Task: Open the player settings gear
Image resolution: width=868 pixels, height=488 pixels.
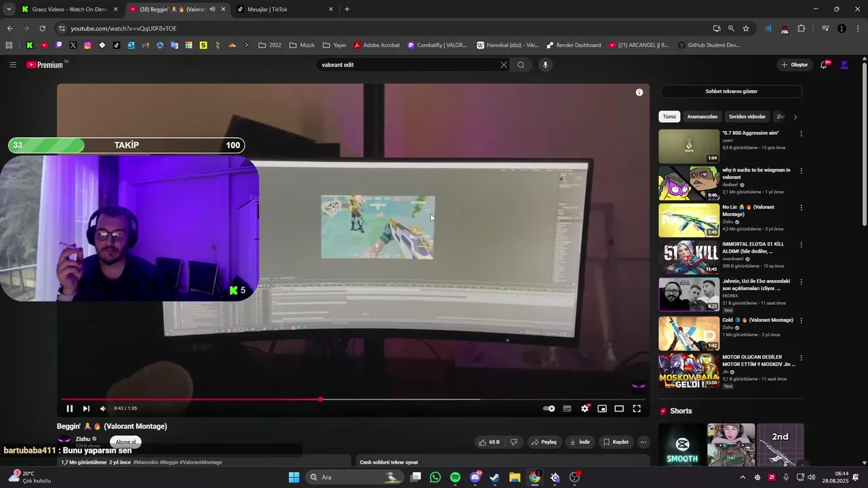Action: [x=585, y=409]
